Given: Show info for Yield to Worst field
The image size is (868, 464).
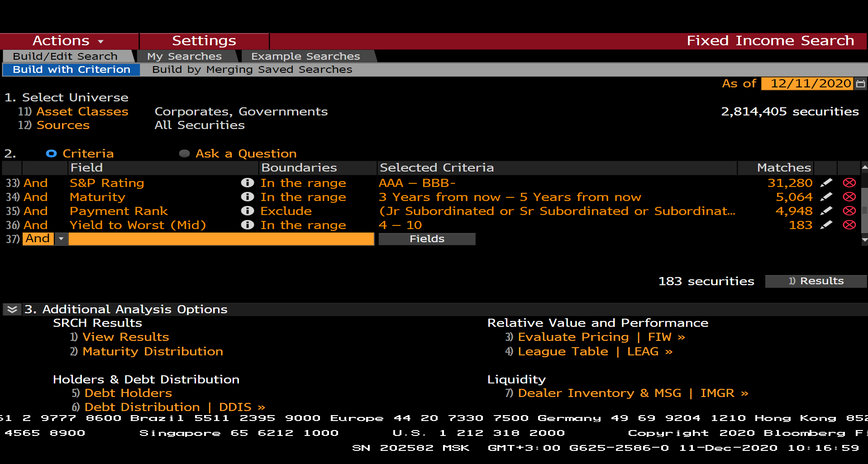Looking at the screenshot, I should pyautogui.click(x=248, y=225).
